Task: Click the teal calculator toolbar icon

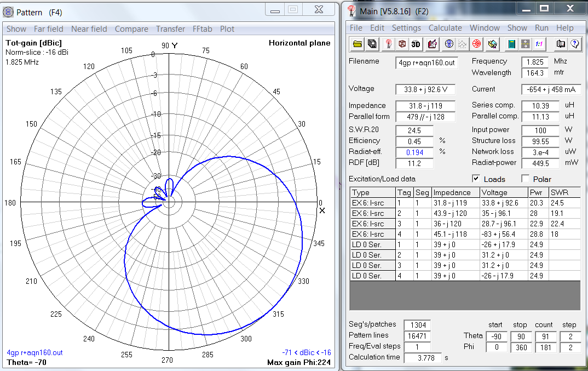Action: click(511, 44)
